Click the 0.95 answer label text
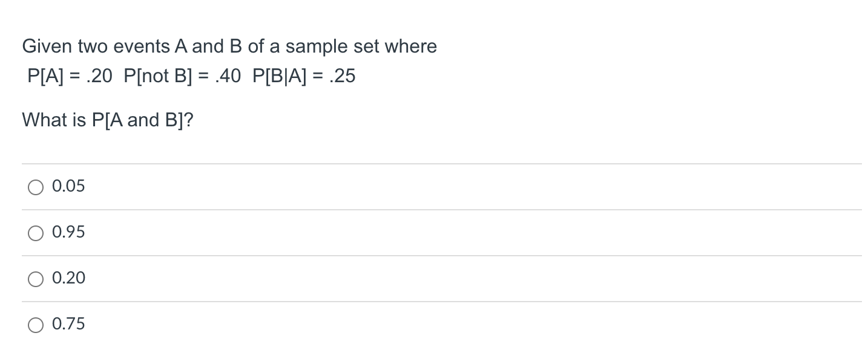868x353 pixels. coord(68,232)
